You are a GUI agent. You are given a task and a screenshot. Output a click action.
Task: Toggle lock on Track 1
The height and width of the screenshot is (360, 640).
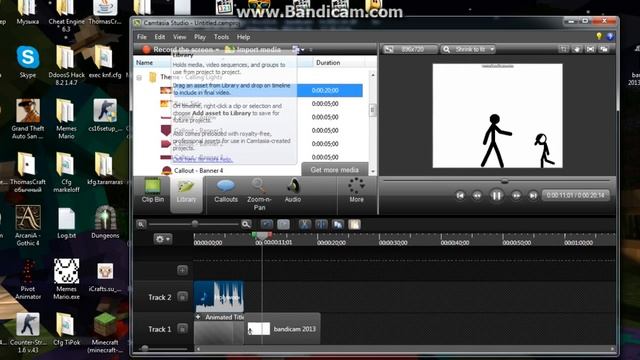coord(182,329)
